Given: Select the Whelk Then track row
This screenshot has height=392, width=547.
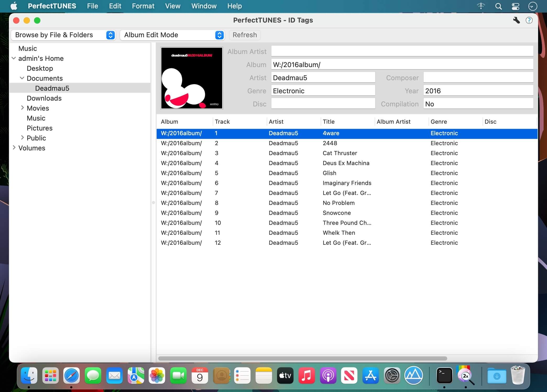Looking at the screenshot, I should [x=347, y=233].
